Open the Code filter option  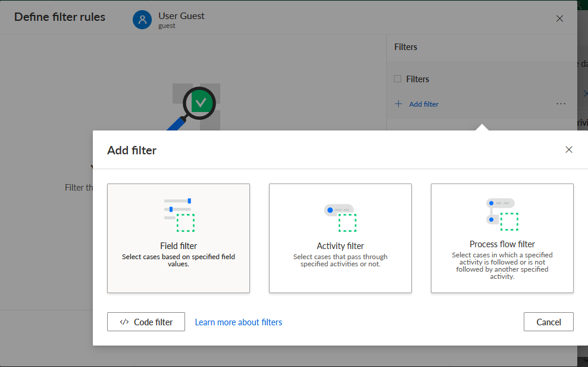(146, 322)
